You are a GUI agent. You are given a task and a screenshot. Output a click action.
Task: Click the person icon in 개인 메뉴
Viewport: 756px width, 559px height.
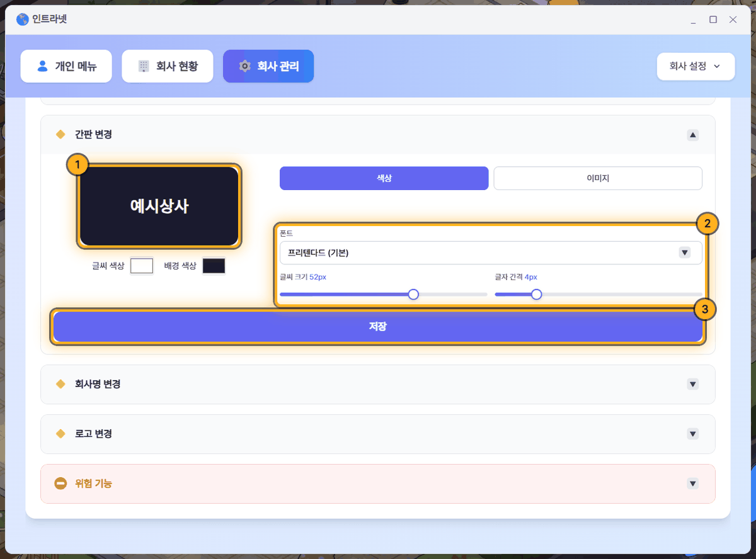point(42,65)
